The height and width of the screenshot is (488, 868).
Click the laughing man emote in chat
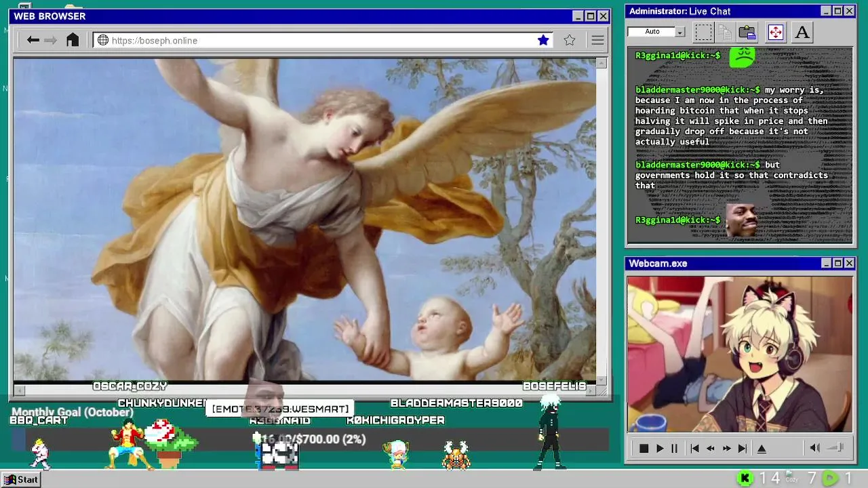(x=741, y=220)
